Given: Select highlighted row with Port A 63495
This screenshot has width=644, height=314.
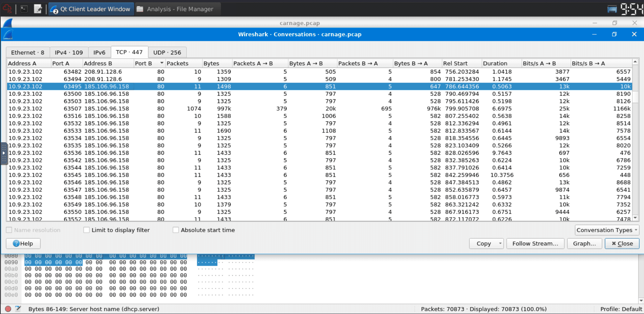Looking at the screenshot, I should [319, 86].
